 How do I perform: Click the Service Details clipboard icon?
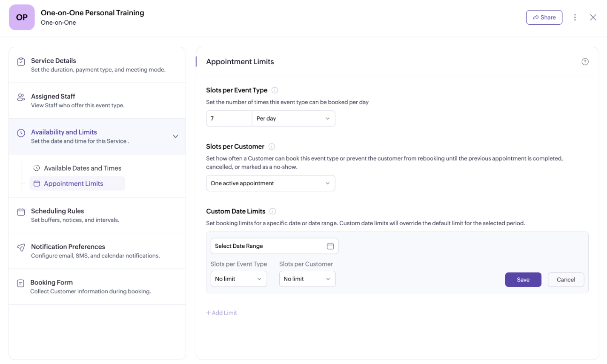click(x=21, y=62)
